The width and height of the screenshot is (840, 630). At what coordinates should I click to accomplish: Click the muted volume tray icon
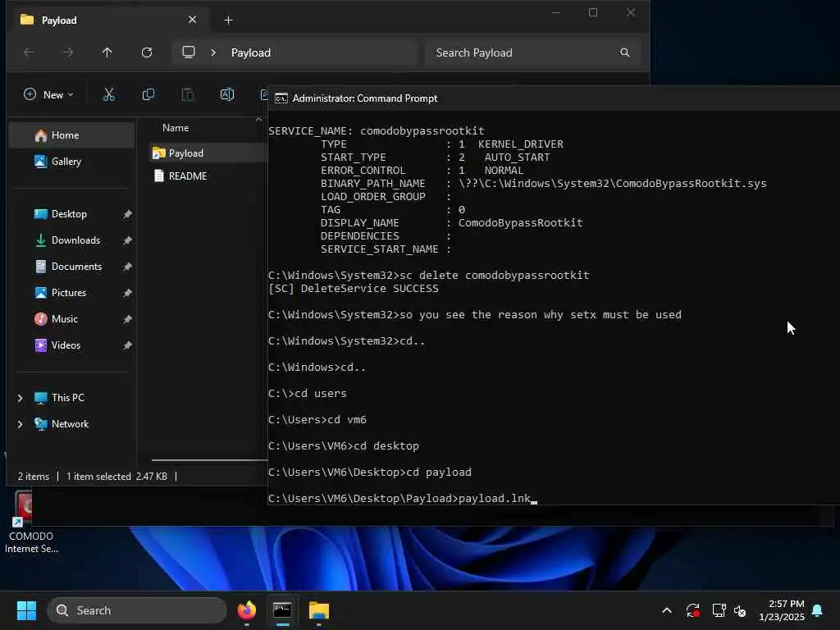pos(740,610)
